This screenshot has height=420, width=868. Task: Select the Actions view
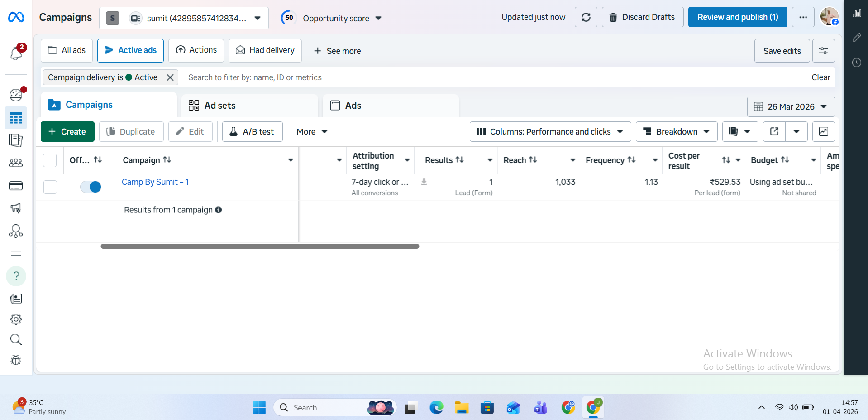pos(196,50)
